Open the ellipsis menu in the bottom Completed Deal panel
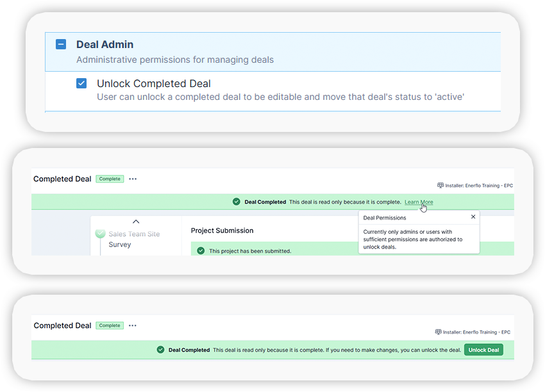Screen dimensions: 545x392 pos(133,325)
